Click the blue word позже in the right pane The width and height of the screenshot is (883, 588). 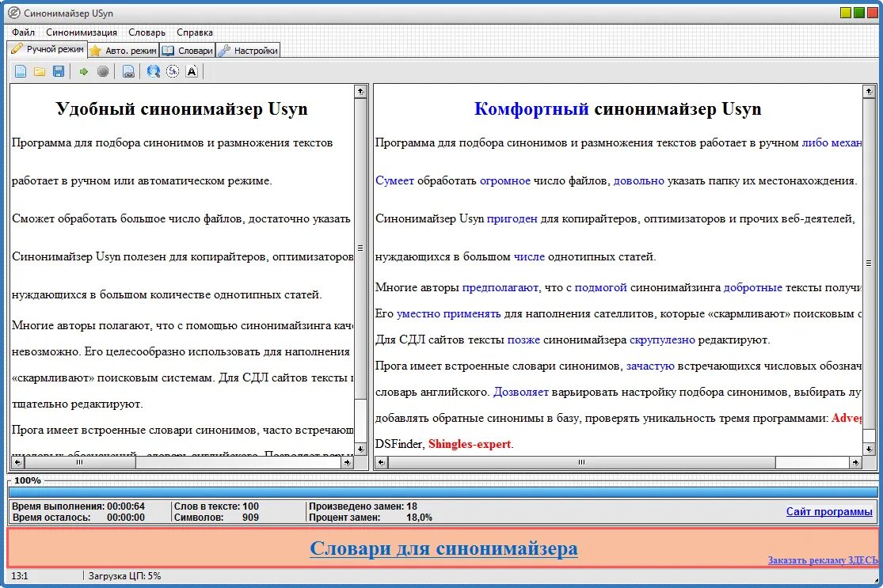tap(523, 340)
